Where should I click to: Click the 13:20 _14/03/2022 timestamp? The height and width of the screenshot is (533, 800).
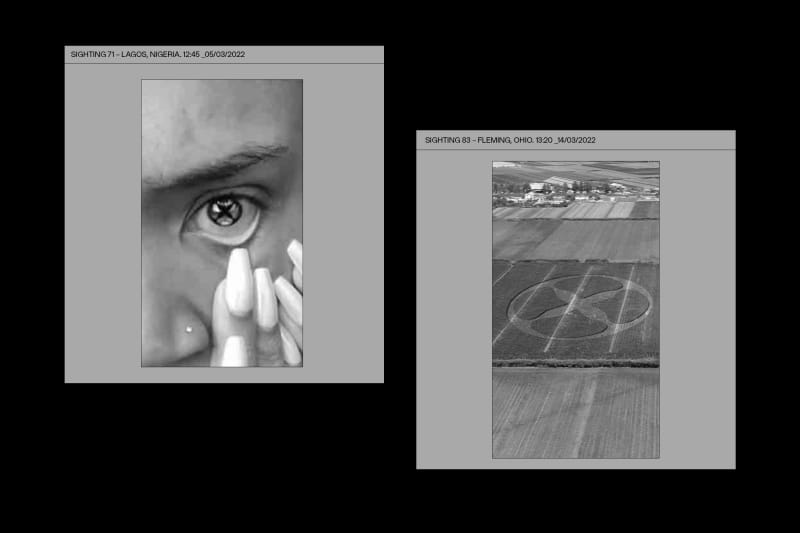[x=566, y=140]
